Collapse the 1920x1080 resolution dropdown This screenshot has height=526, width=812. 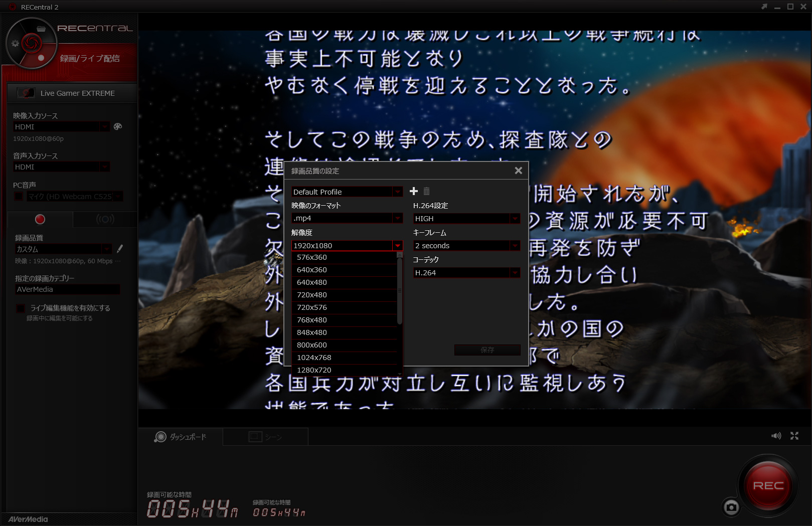click(x=347, y=245)
